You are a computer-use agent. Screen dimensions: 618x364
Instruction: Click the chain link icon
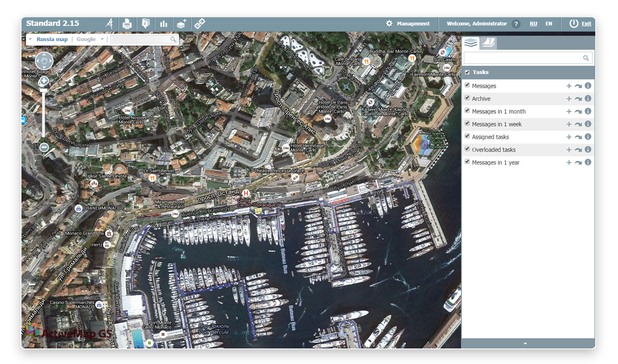[200, 24]
